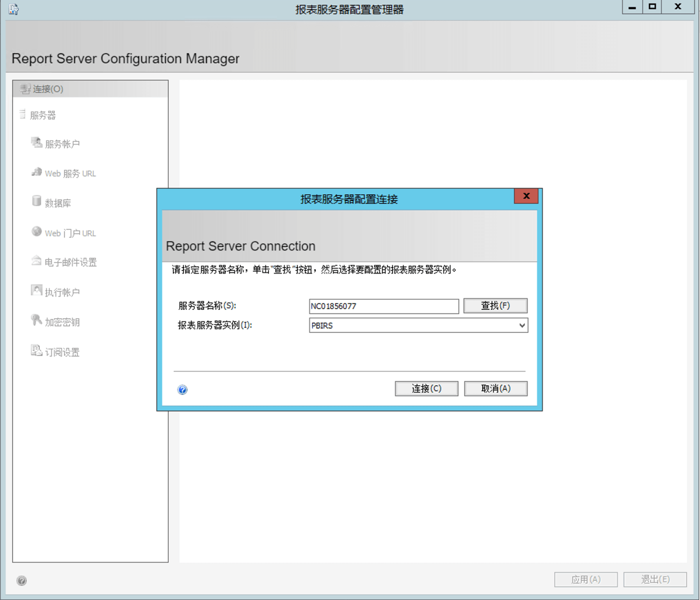Open the 服务帐户 page
Viewport: 700px width, 600px height.
click(62, 144)
